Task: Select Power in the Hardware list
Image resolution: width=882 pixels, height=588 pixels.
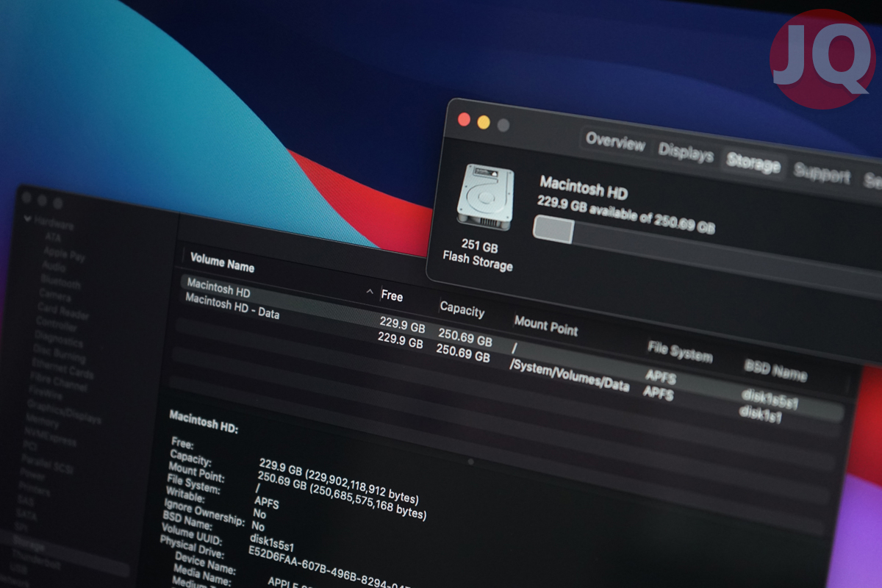Action: click(32, 476)
